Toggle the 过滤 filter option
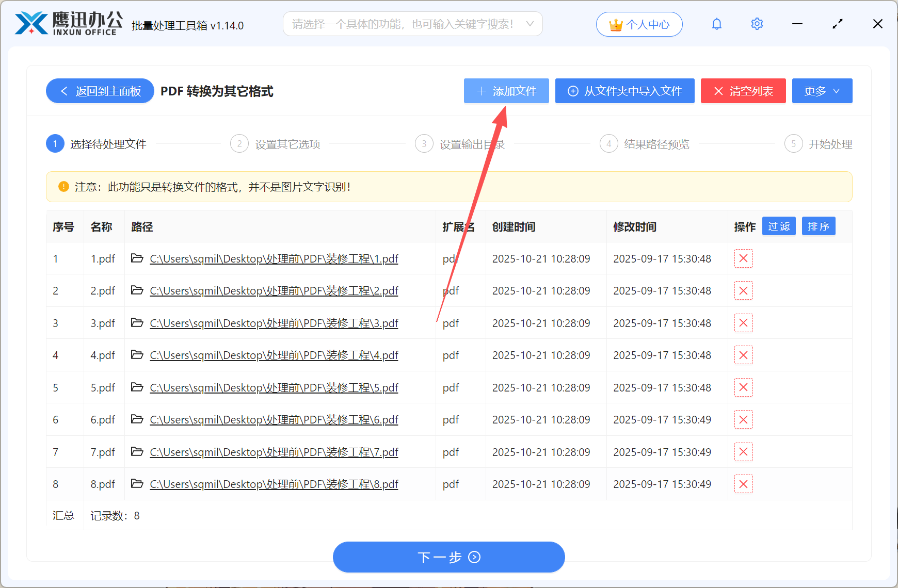898x588 pixels. point(779,226)
